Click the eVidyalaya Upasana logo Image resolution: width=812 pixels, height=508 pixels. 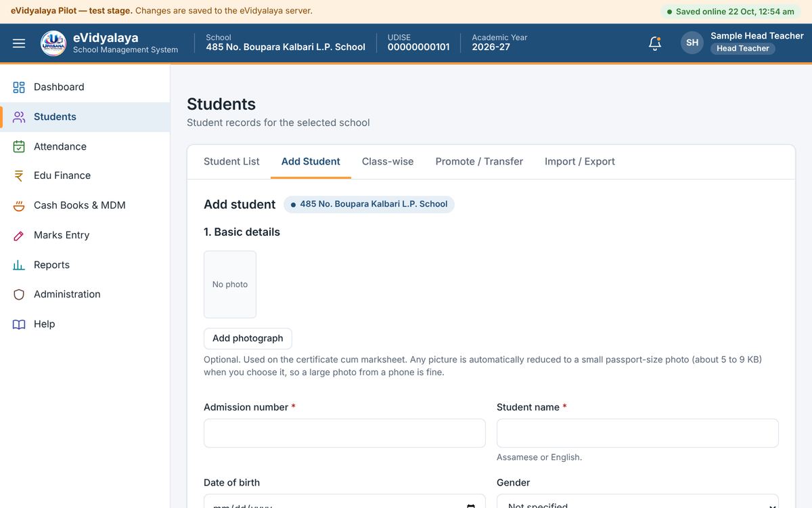[x=53, y=43]
